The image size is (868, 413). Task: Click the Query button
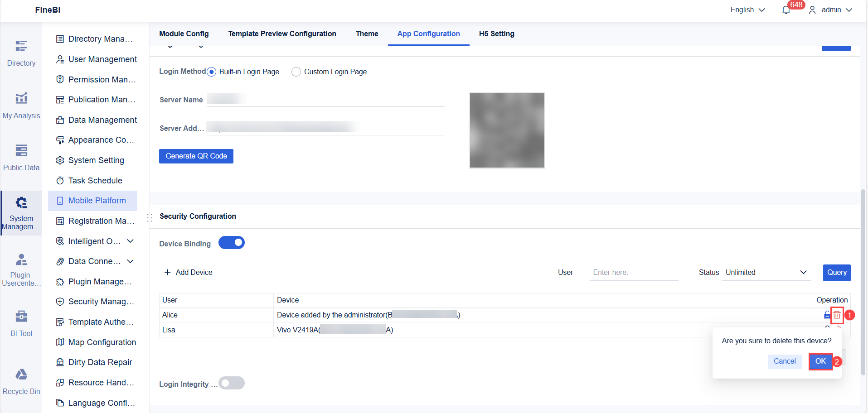click(837, 273)
